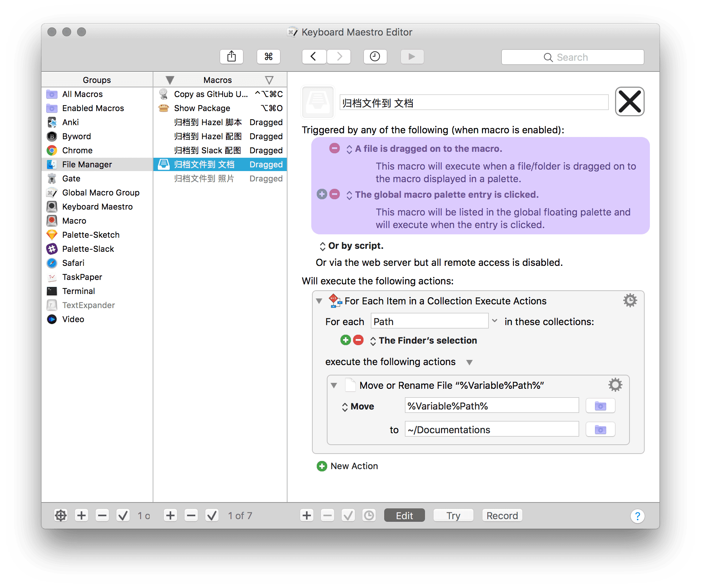Open gear menu of Move or Rename action
The width and height of the screenshot is (701, 588).
click(x=615, y=385)
